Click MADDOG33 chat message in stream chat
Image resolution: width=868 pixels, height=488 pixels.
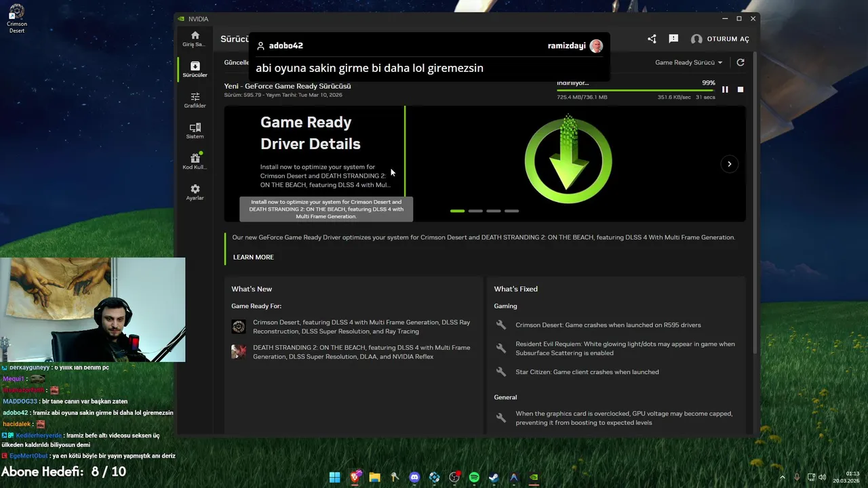tap(65, 401)
